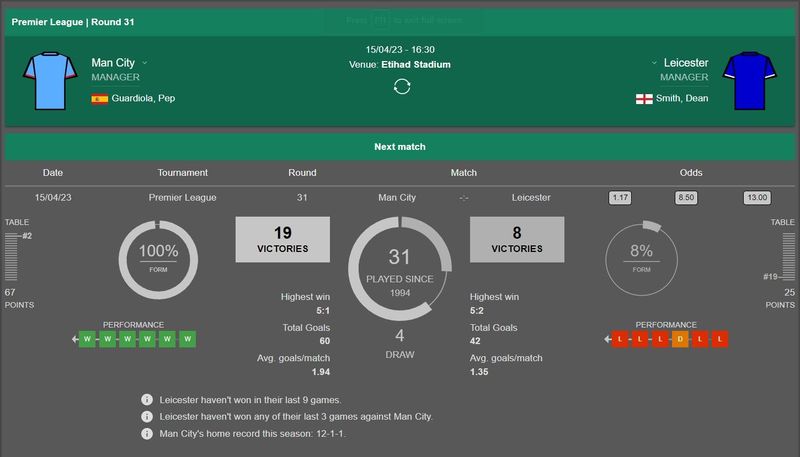The image size is (800, 457).
Task: Click the Tournament column header
Action: coord(182,172)
